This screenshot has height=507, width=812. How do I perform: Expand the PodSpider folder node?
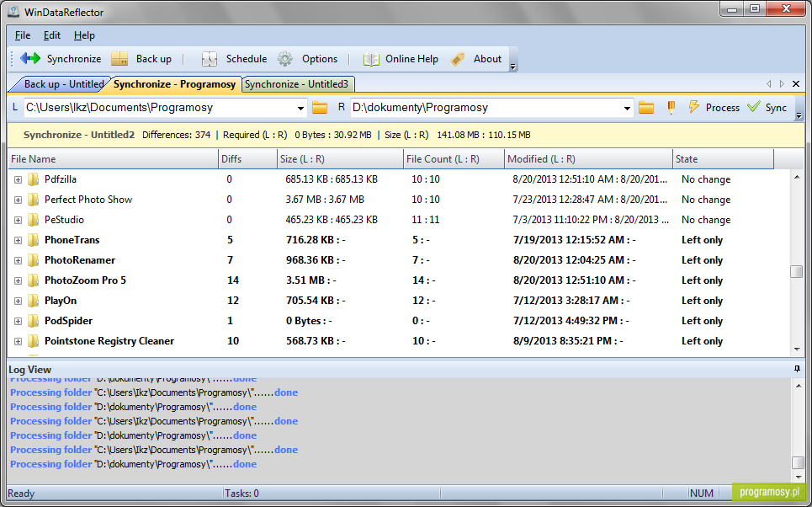(x=19, y=322)
